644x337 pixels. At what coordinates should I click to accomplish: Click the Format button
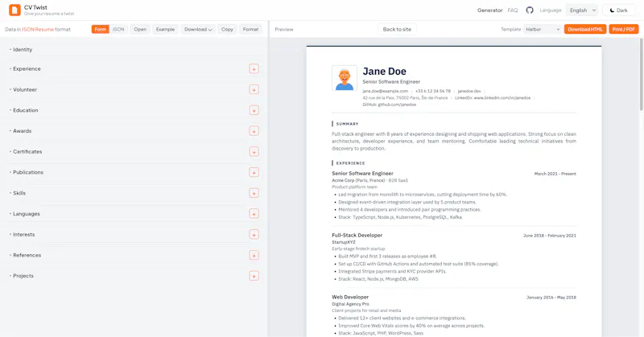(250, 29)
